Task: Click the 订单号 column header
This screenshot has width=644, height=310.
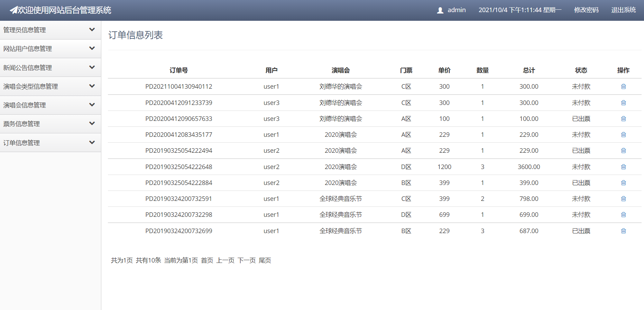Action: (179, 70)
